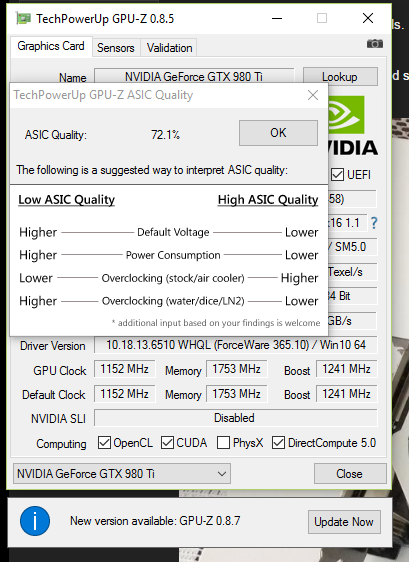Click the NVIDIA logo image
The height and width of the screenshot is (562, 409).
[353, 125]
